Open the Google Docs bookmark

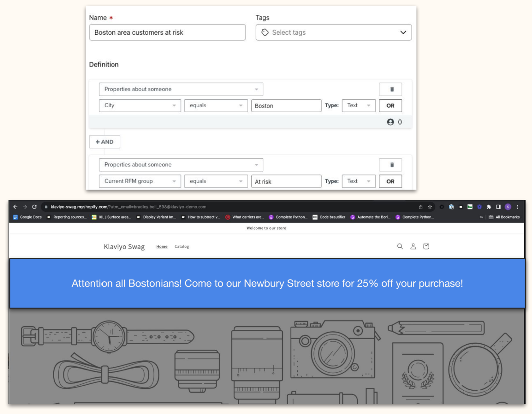(x=27, y=217)
